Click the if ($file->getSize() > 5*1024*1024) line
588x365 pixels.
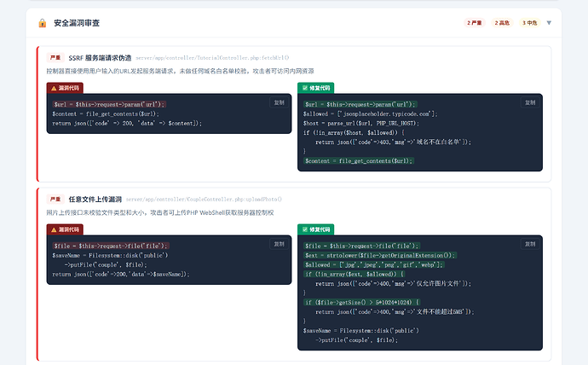click(x=362, y=303)
